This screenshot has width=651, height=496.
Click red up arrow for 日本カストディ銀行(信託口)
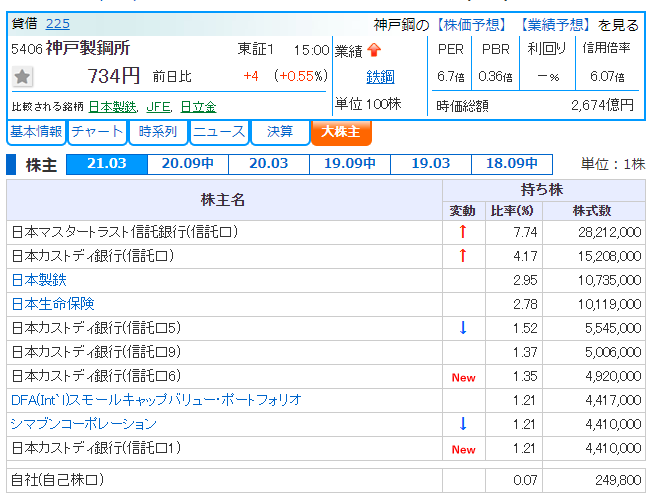coord(463,256)
